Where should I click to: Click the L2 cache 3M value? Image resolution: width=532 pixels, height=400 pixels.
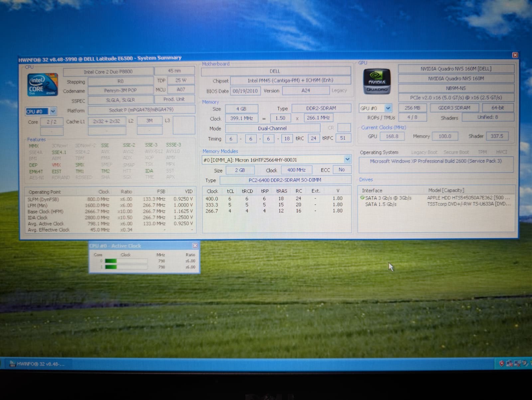(x=150, y=121)
